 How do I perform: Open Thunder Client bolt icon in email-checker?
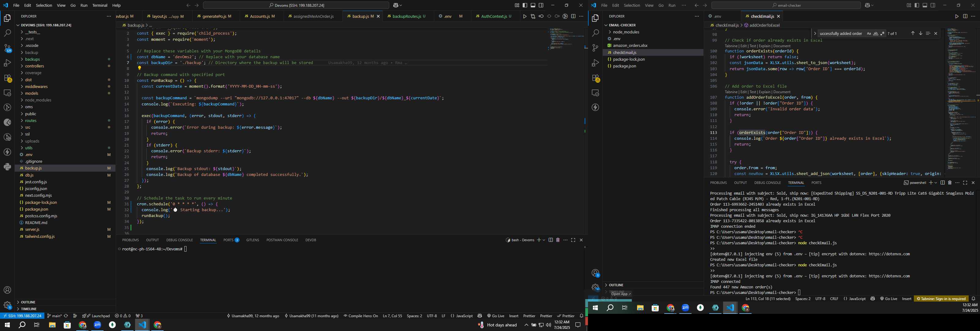tap(595, 107)
